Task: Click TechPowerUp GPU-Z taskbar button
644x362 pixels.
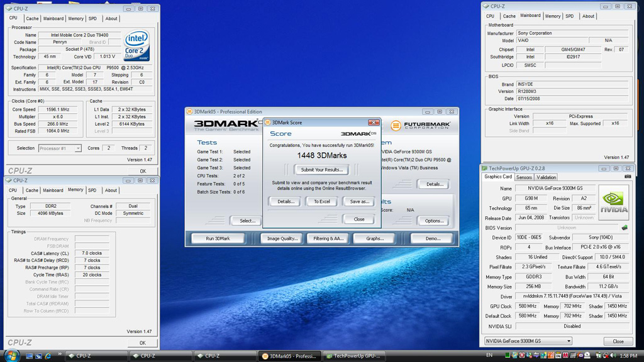Action: point(355,356)
